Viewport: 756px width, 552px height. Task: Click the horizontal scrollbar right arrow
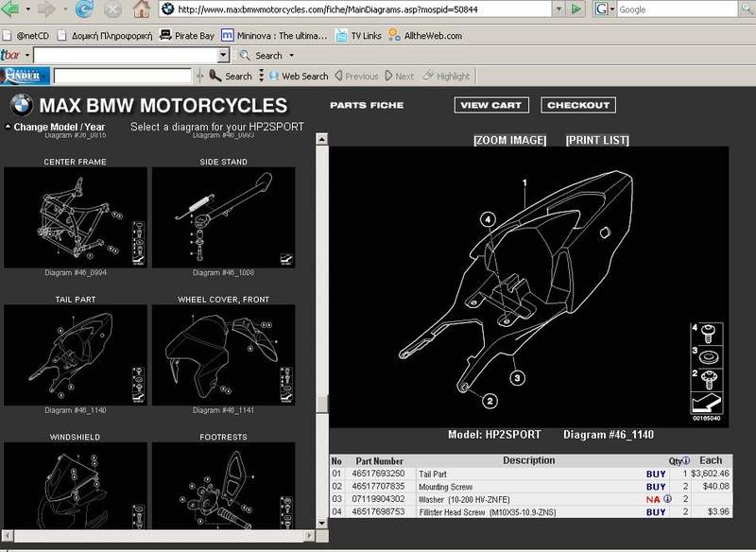point(310,535)
